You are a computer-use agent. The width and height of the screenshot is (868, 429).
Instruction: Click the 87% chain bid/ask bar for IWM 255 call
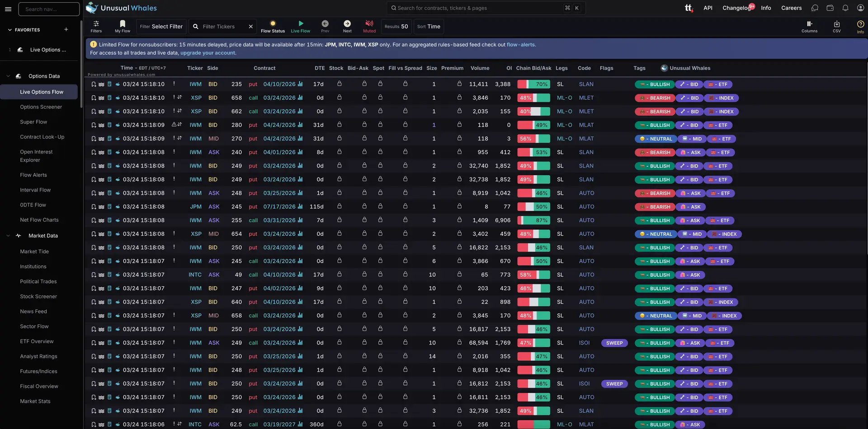coord(533,220)
